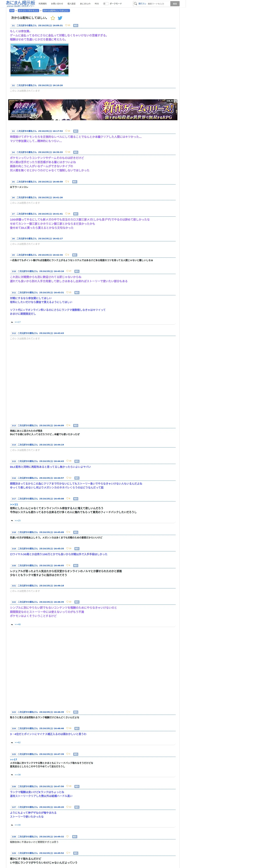Like post 19 with its heart icon
262x868 pixels.
[x=67, y=548]
